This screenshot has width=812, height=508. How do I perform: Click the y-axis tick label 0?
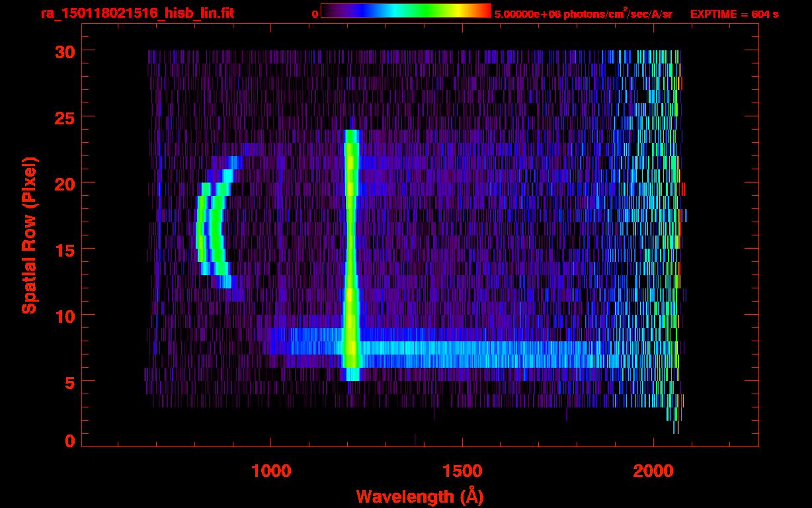[x=69, y=441]
